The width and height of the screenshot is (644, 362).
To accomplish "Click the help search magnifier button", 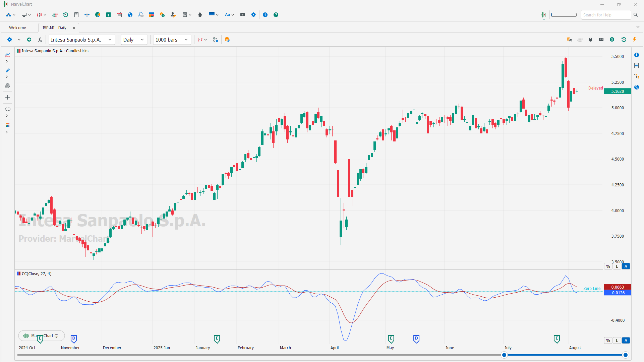I will point(635,15).
